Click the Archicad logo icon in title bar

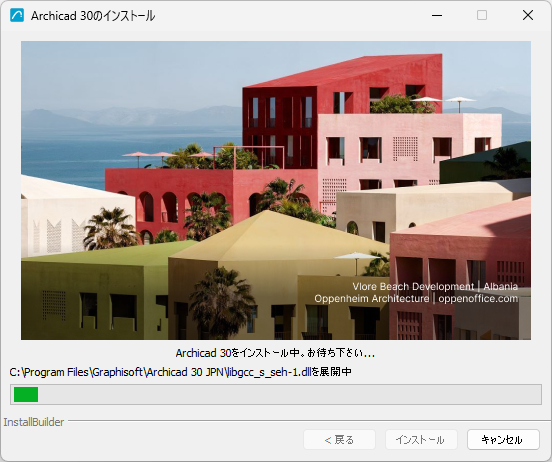(x=17, y=15)
